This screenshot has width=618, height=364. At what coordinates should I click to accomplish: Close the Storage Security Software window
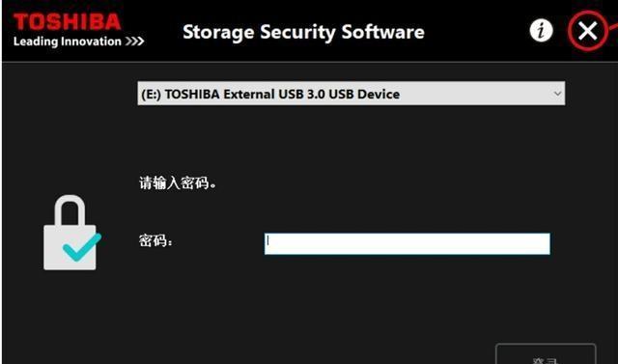[587, 31]
